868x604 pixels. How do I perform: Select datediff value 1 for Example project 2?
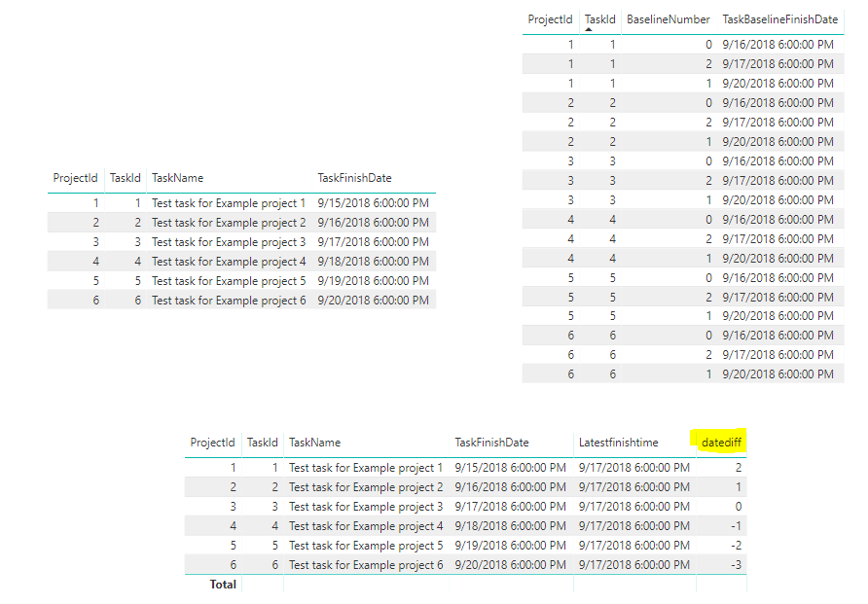[739, 487]
